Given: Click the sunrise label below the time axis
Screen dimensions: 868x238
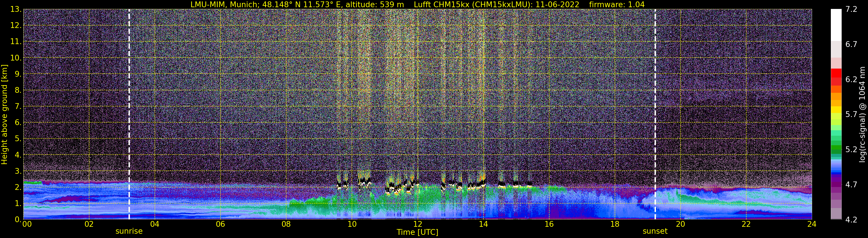Looking at the screenshot, I should tap(129, 231).
